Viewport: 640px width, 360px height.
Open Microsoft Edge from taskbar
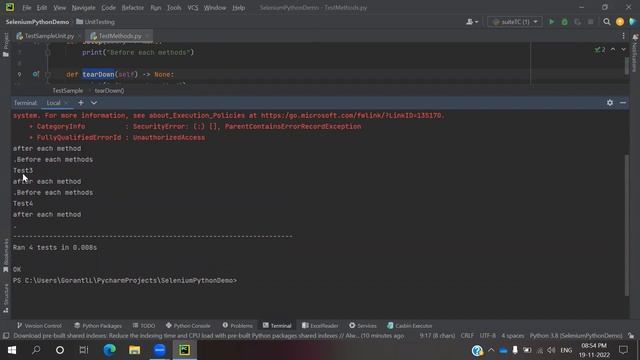click(109, 350)
